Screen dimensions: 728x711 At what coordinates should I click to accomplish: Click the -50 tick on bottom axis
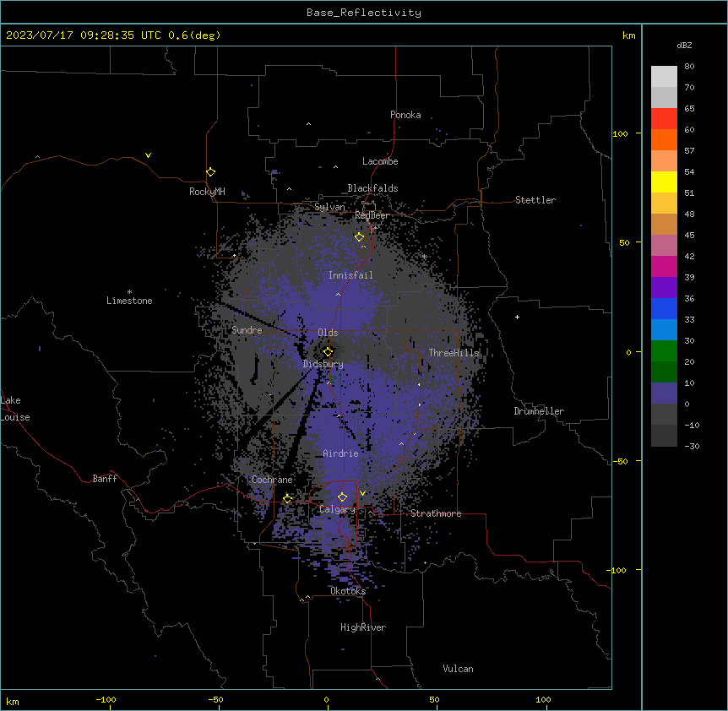point(215,700)
